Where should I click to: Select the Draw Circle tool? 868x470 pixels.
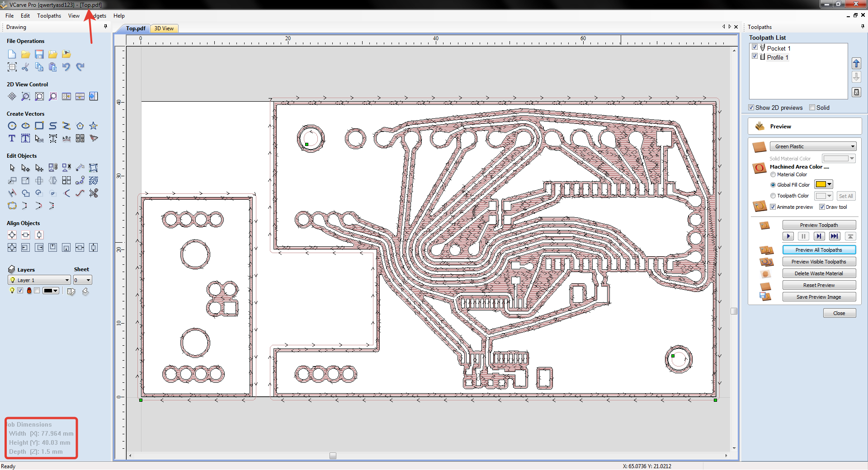[12, 126]
